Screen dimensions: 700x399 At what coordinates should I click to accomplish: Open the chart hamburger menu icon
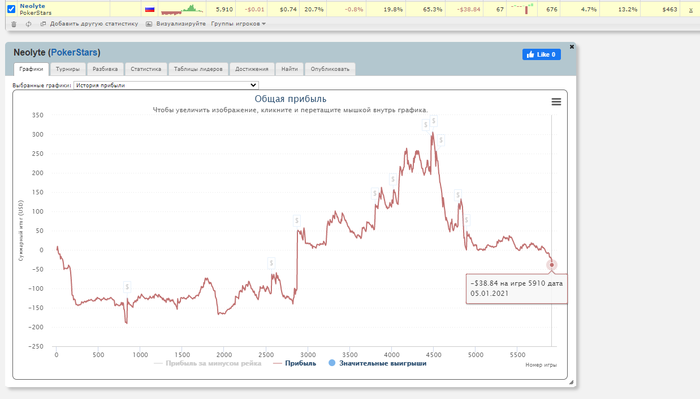pyautogui.click(x=556, y=102)
